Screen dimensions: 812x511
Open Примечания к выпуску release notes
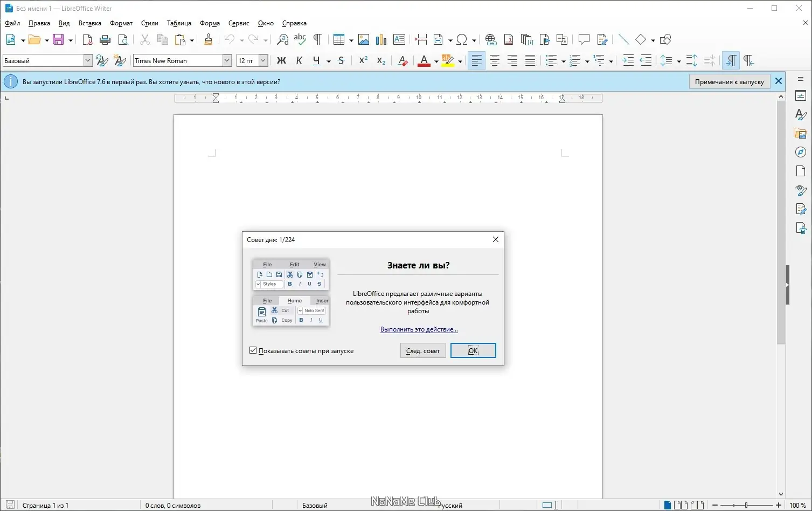coord(730,81)
